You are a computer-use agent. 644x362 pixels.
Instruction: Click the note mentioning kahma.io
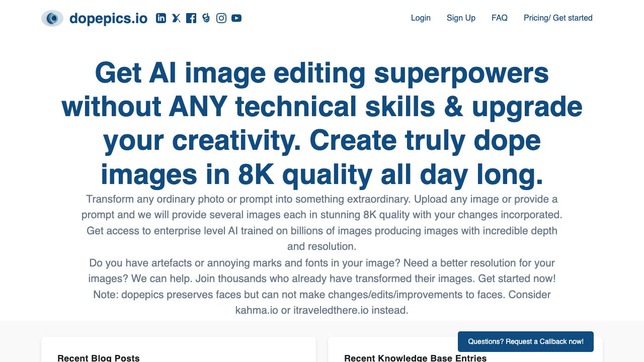click(x=322, y=302)
